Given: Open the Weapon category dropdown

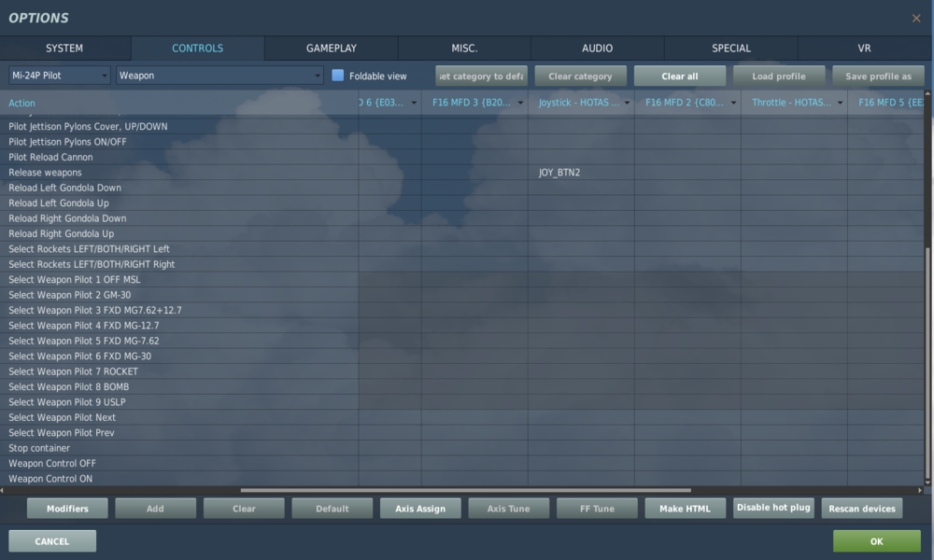Looking at the screenshot, I should [x=219, y=76].
